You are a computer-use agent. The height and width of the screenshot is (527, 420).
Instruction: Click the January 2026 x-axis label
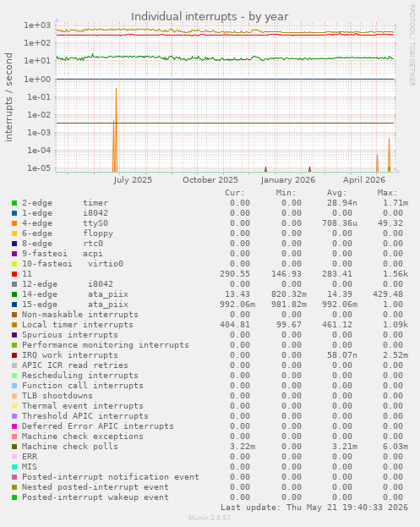pyautogui.click(x=288, y=180)
